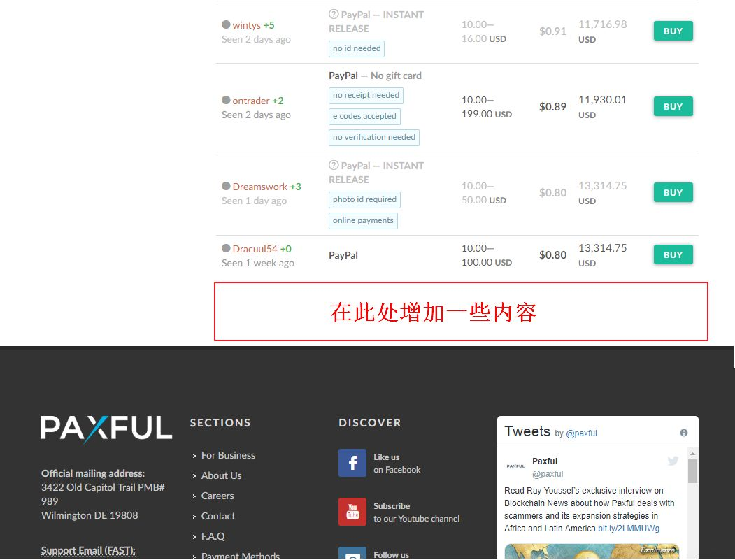
Task: Open the @paxful link in Tweets header
Action: [x=581, y=433]
